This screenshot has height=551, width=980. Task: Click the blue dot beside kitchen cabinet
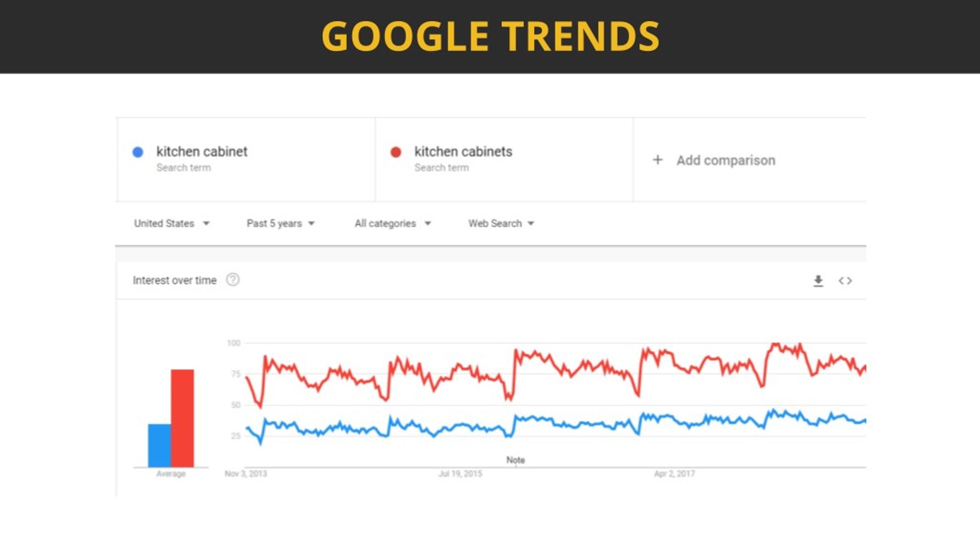138,152
